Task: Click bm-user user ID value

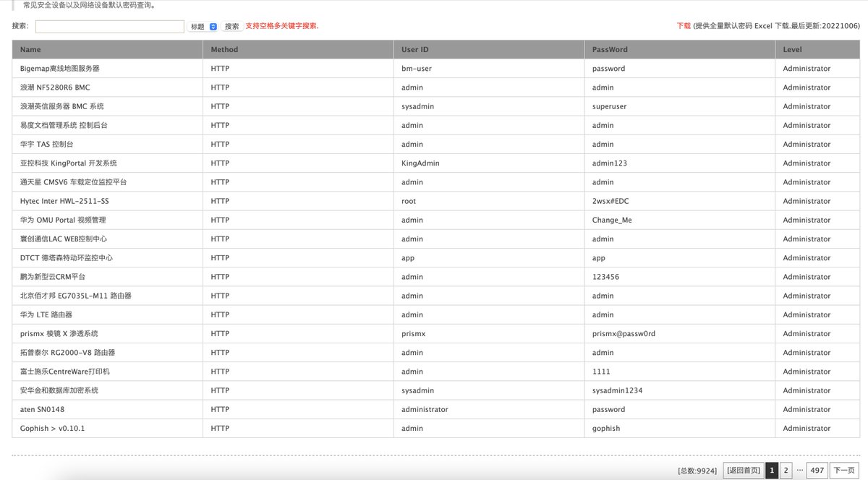Action: (417, 69)
